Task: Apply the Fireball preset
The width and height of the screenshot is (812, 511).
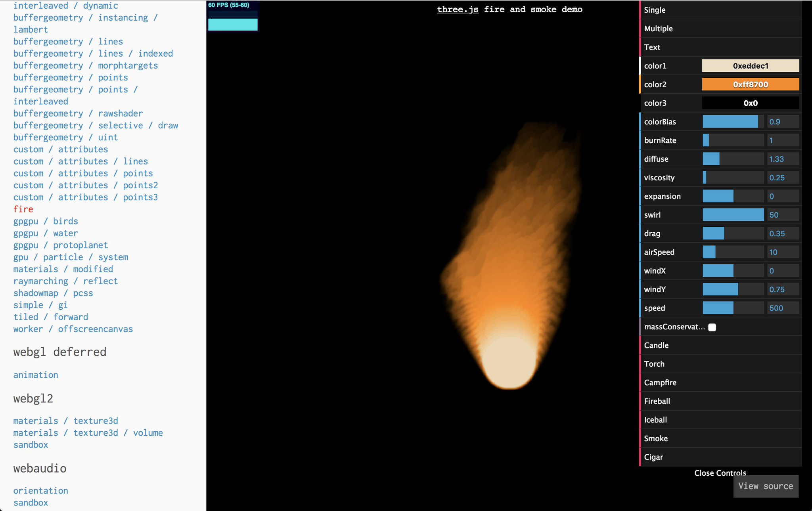Action: [657, 401]
